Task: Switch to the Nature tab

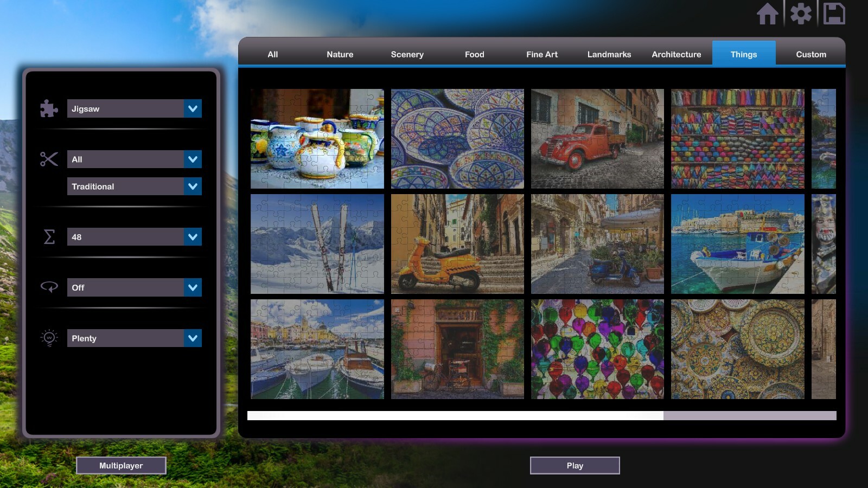Action: [340, 54]
